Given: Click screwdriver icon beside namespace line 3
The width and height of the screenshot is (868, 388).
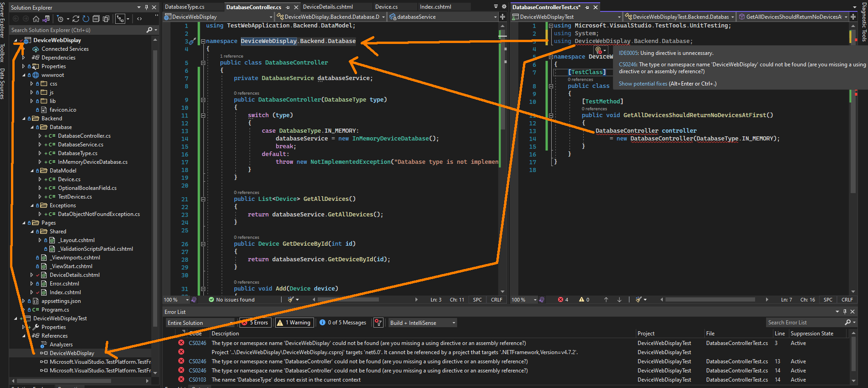Looking at the screenshot, I should click(192, 41).
